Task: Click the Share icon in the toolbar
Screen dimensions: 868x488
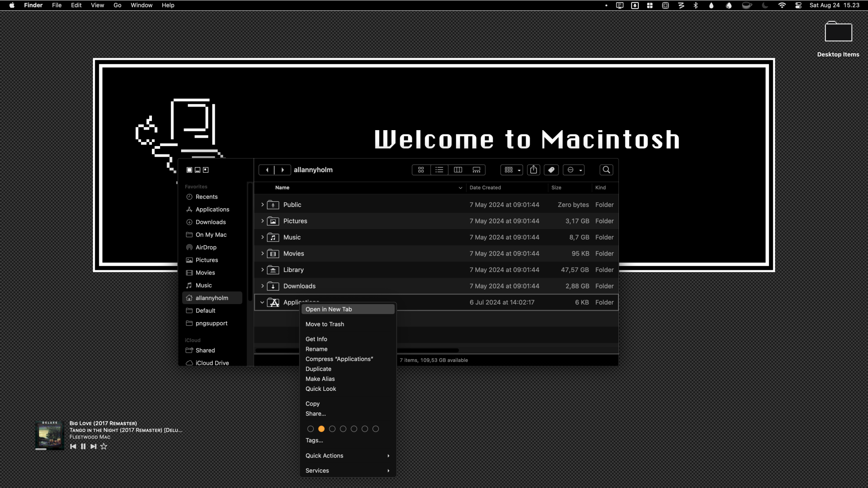Action: point(533,170)
